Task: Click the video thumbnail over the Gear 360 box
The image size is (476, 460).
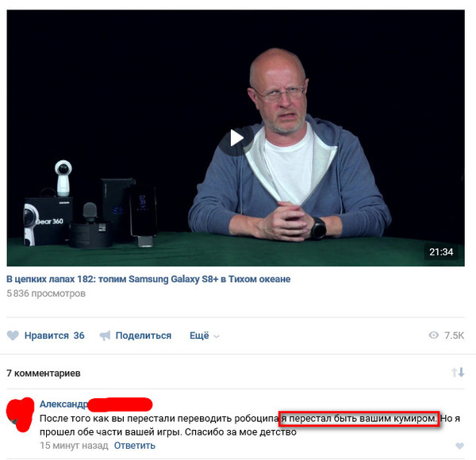Action: (48, 221)
